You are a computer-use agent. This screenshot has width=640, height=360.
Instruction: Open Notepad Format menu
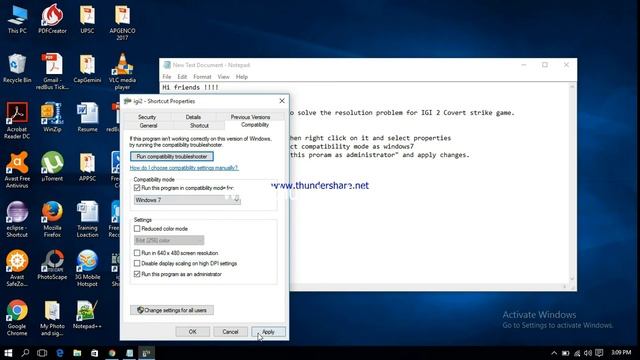202,77
